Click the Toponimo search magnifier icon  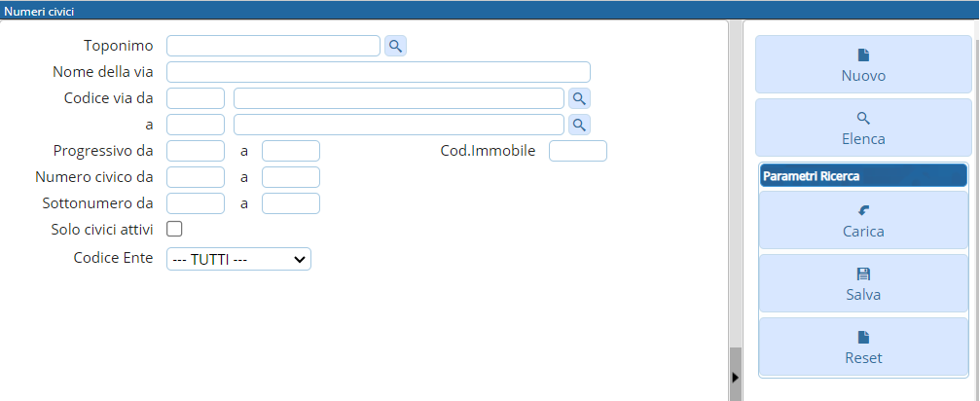click(395, 46)
